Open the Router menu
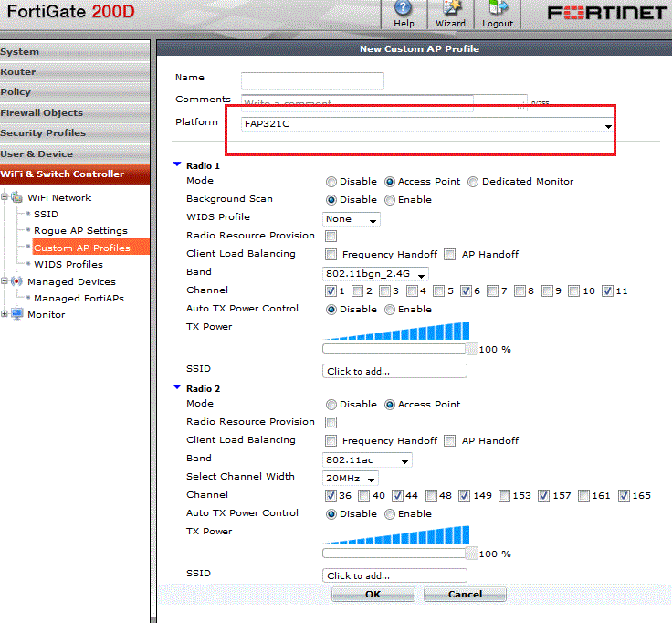The height and width of the screenshot is (623, 672). tap(75, 71)
